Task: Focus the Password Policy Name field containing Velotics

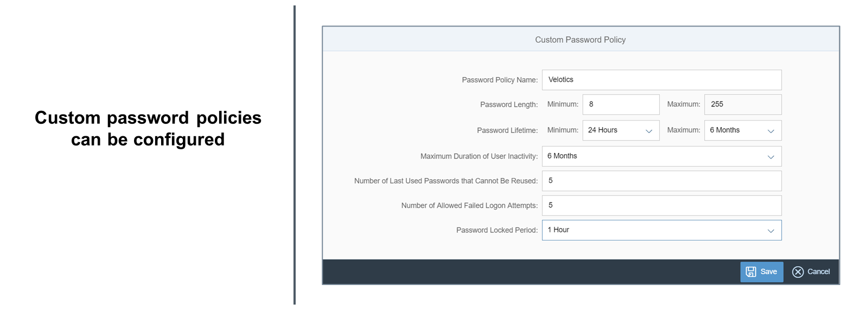Action: (x=662, y=80)
